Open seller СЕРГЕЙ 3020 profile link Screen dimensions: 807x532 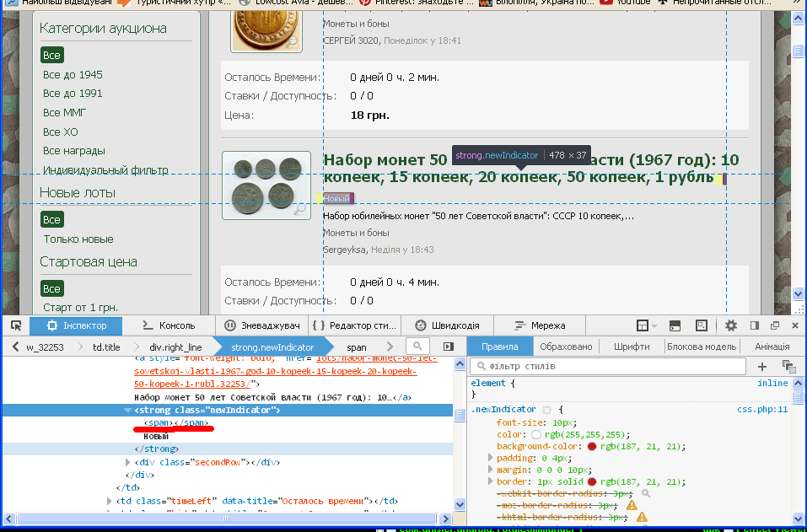(351, 40)
